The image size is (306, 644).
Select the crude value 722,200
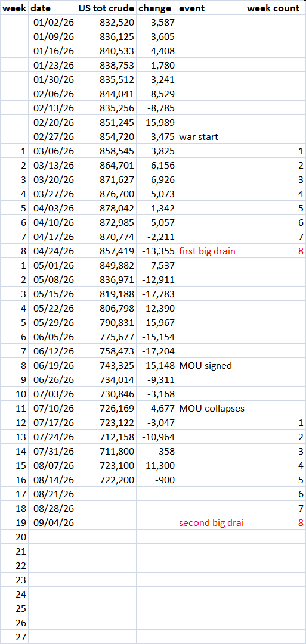(106, 480)
